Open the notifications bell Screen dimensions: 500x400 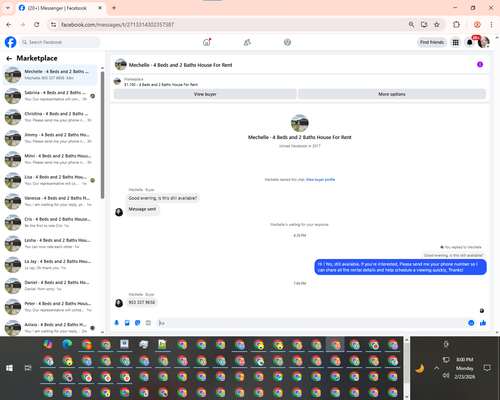pos(470,42)
